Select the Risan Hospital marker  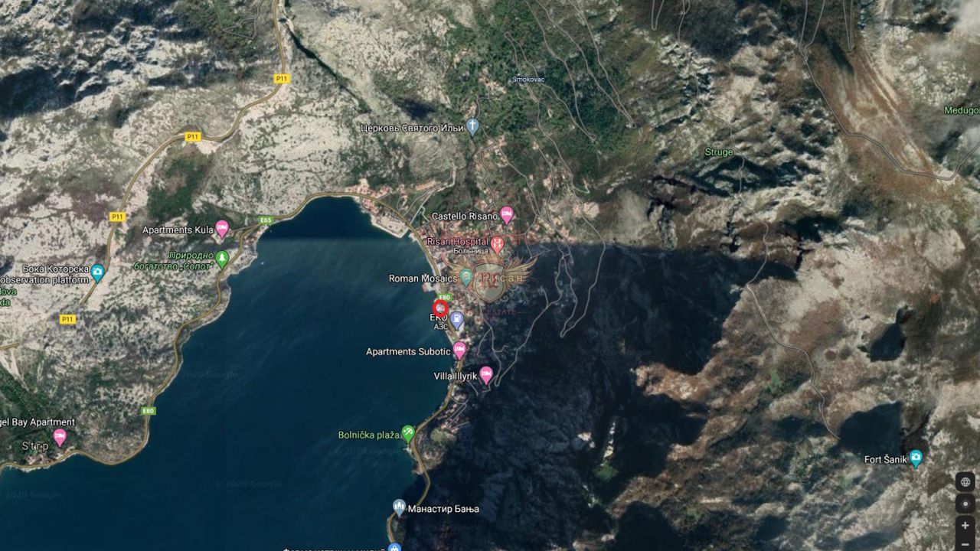[x=497, y=244]
